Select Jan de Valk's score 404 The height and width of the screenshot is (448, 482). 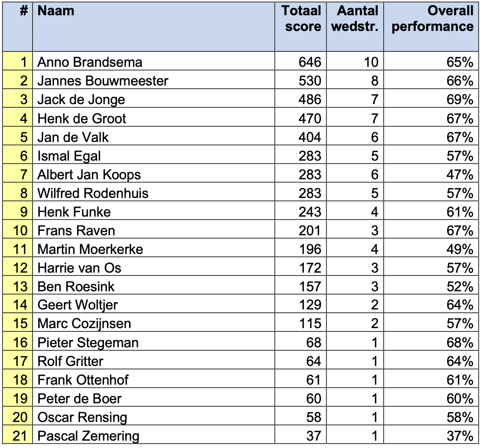[x=300, y=136]
